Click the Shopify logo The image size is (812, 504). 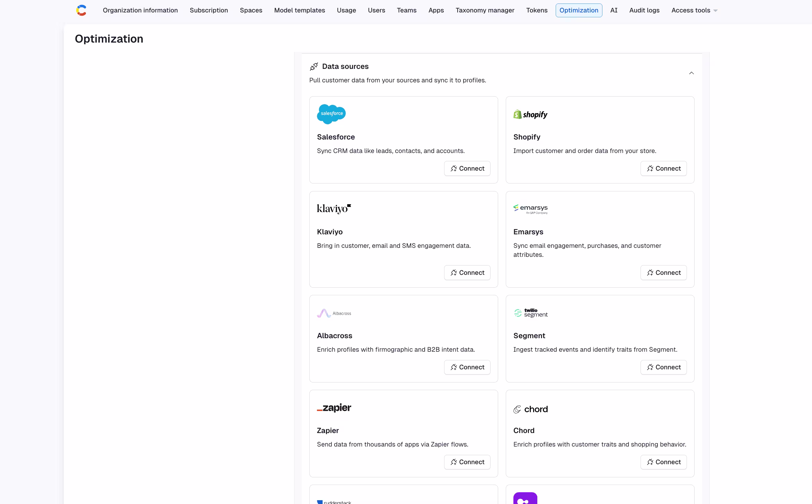(530, 114)
